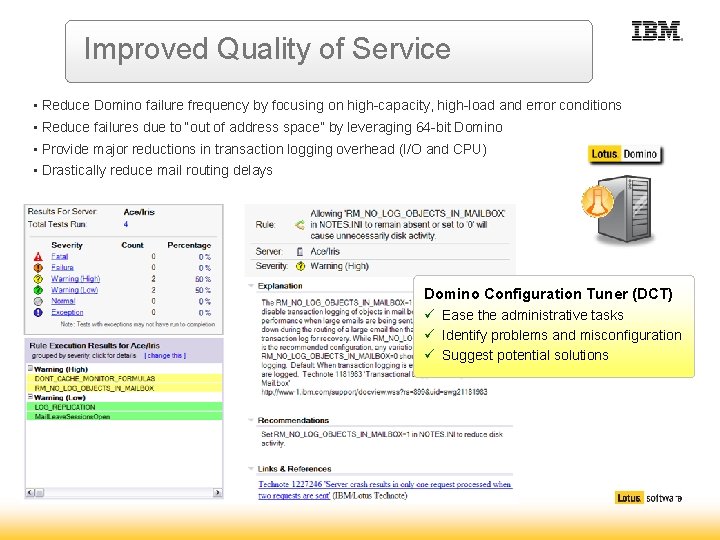This screenshot has width=720, height=540.
Task: Click the Rule icon beside rule description
Action: (x=299, y=225)
